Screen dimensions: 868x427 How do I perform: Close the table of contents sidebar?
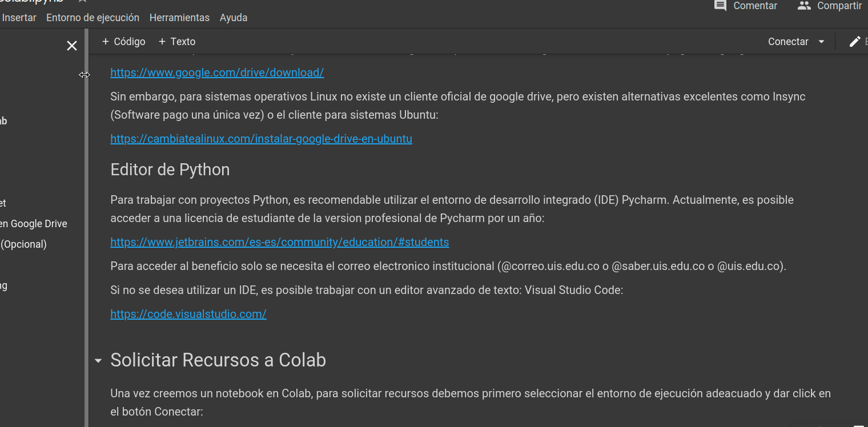[x=72, y=46]
